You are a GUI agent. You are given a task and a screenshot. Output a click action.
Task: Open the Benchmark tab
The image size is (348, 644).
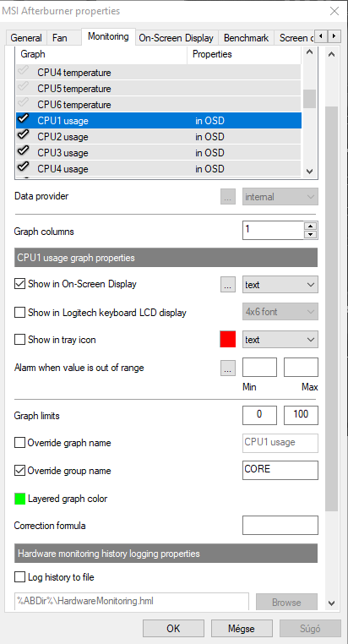point(247,38)
